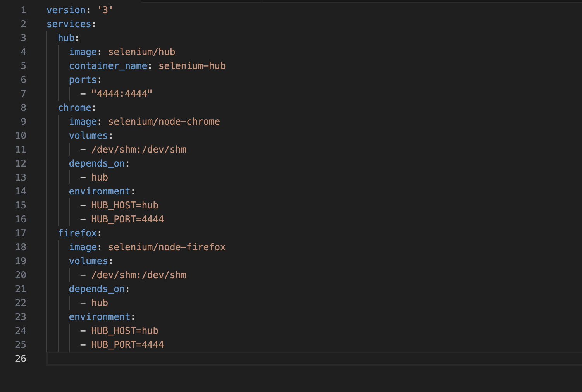
Task: Click the 'depends_on' key on line 21
Action: (97, 289)
